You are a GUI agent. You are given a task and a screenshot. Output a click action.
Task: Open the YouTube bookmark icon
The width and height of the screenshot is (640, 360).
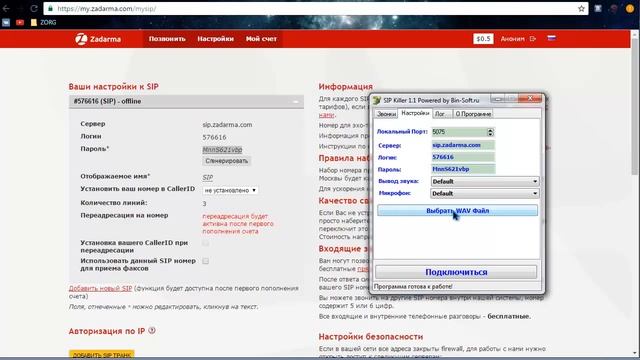(20, 22)
